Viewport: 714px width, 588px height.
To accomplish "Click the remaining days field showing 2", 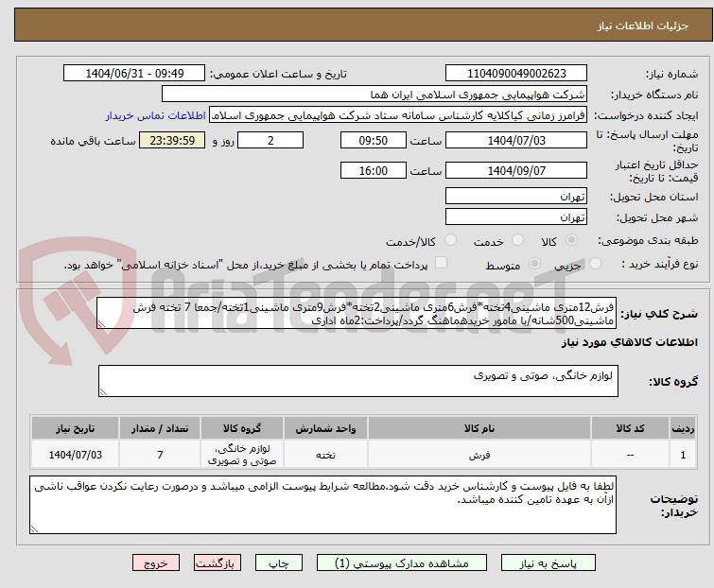I will [x=270, y=140].
